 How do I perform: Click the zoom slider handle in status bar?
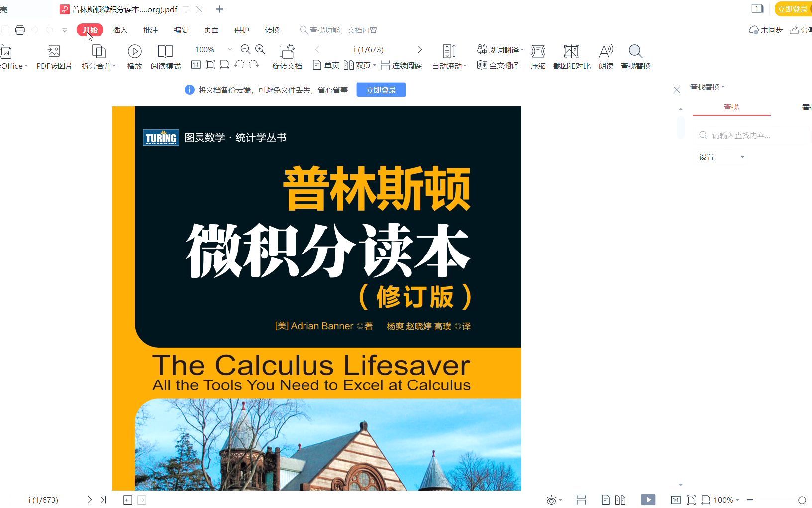[x=802, y=500]
